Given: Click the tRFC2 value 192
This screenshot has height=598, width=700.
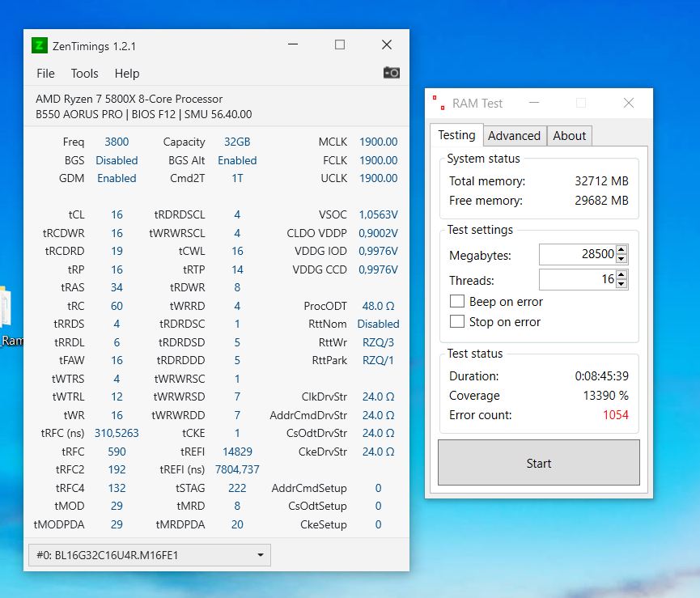Looking at the screenshot, I should (117, 469).
